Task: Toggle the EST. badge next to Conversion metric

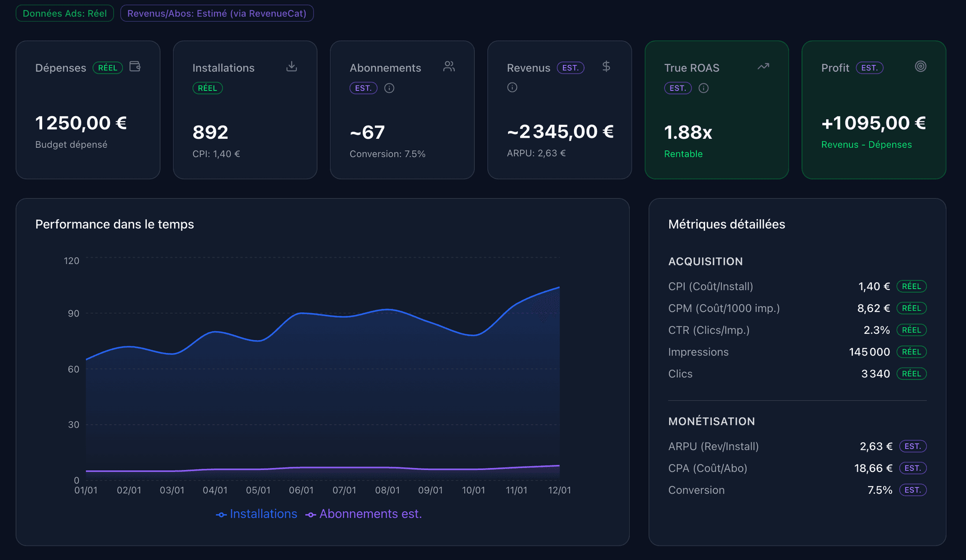Action: [x=912, y=490]
